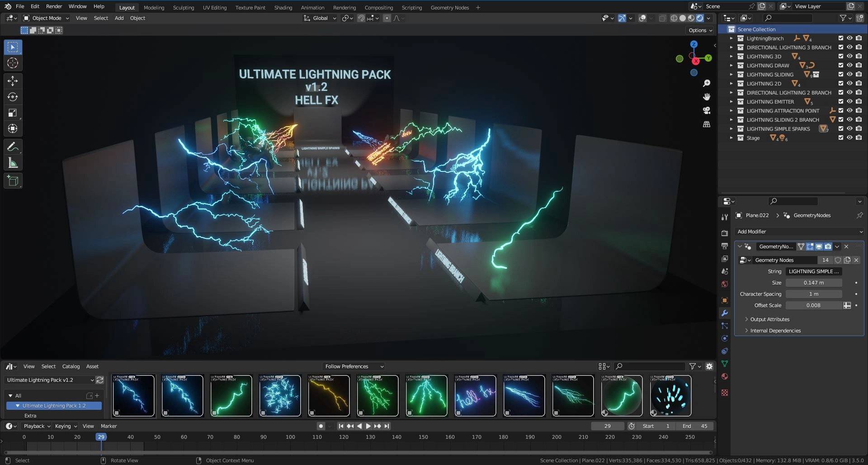Screen dimensions: 868x465
Task: Open the asset browser Catalog menu
Action: [71, 366]
